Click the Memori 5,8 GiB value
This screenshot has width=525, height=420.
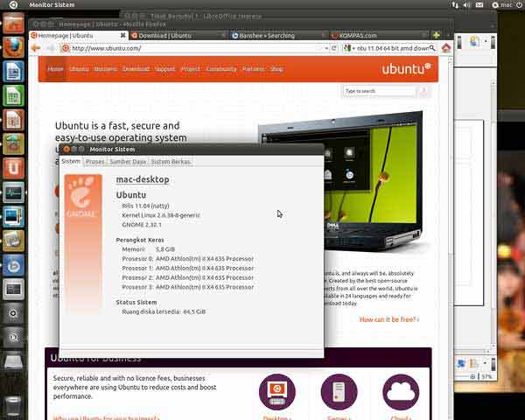coord(165,249)
